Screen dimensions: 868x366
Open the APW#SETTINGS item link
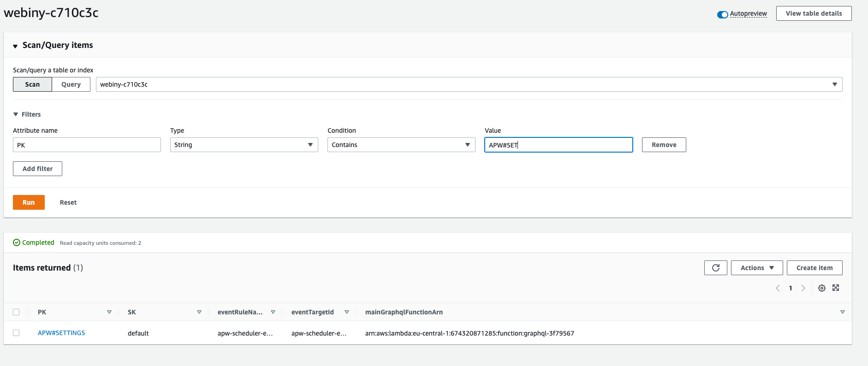coord(61,333)
